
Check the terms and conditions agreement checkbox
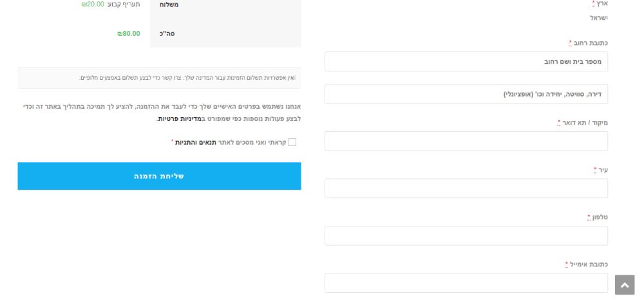click(292, 142)
